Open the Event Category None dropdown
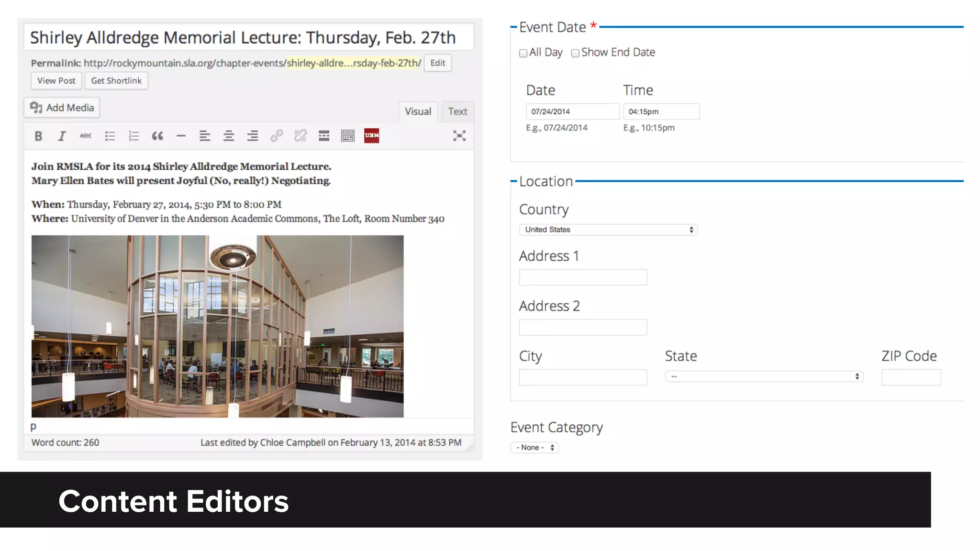Viewport: 980px width, 551px height. pos(535,448)
